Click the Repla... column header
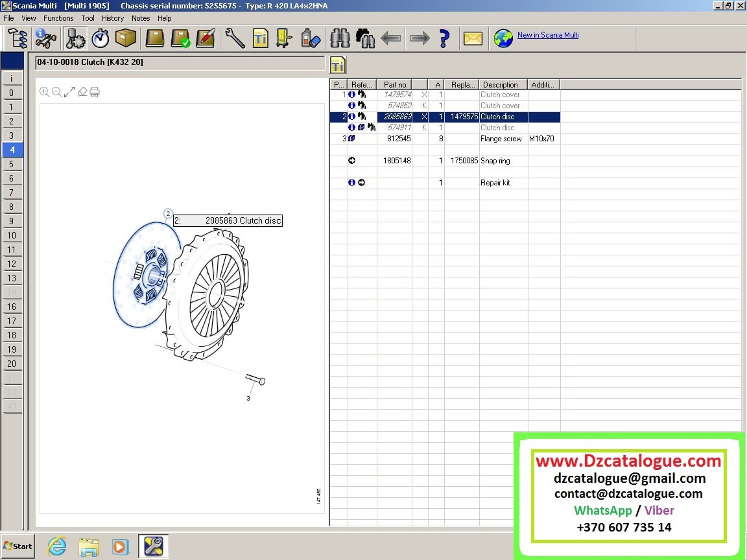 [x=462, y=85]
